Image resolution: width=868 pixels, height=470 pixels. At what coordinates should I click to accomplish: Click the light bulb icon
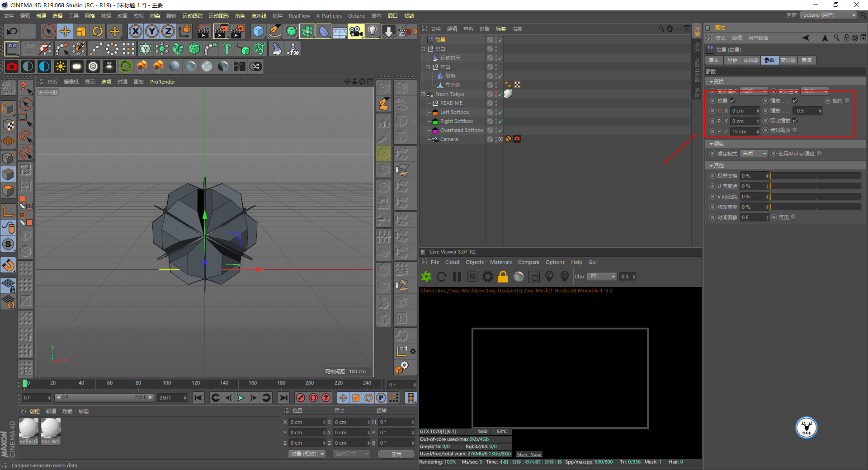click(372, 31)
